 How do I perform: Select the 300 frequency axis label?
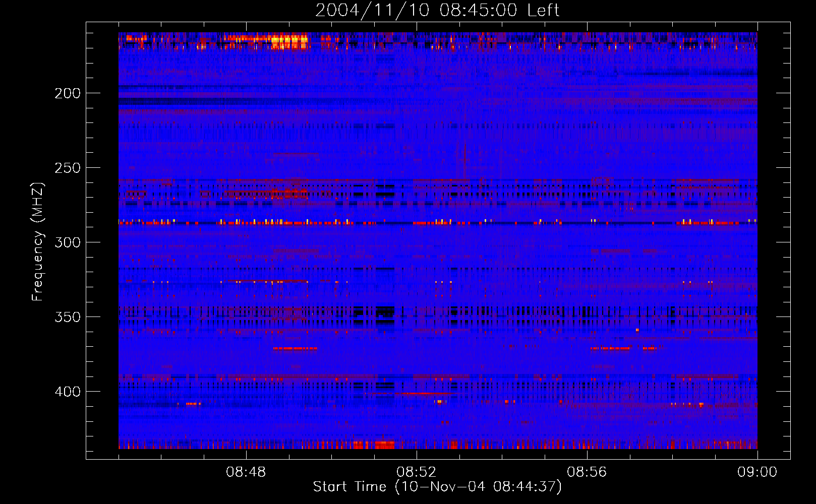[68, 242]
